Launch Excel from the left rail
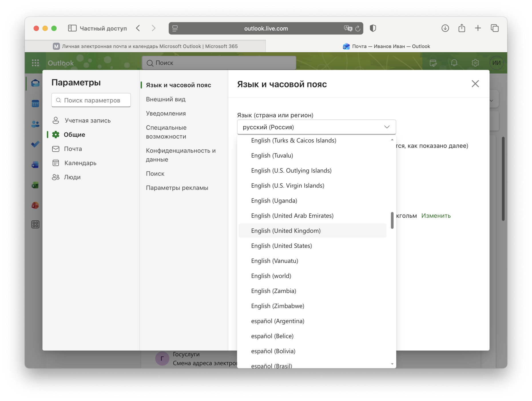 coord(35,185)
